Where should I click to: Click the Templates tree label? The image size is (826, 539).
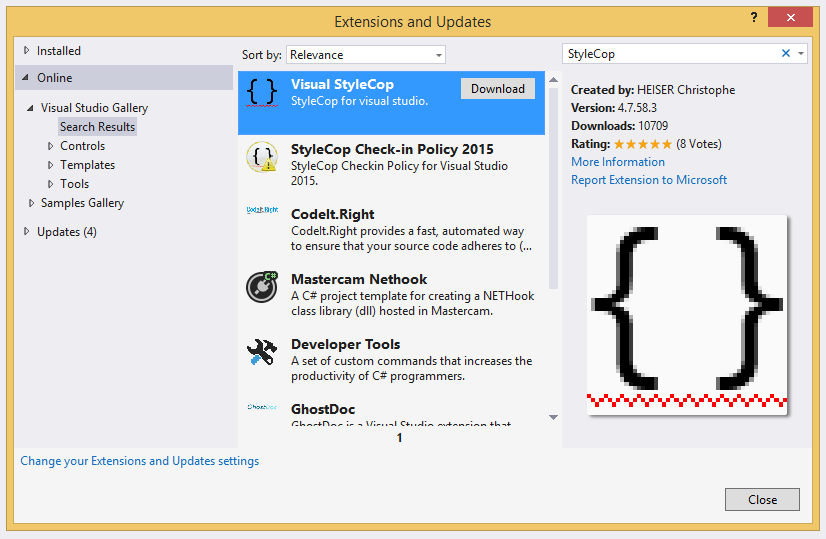click(87, 165)
